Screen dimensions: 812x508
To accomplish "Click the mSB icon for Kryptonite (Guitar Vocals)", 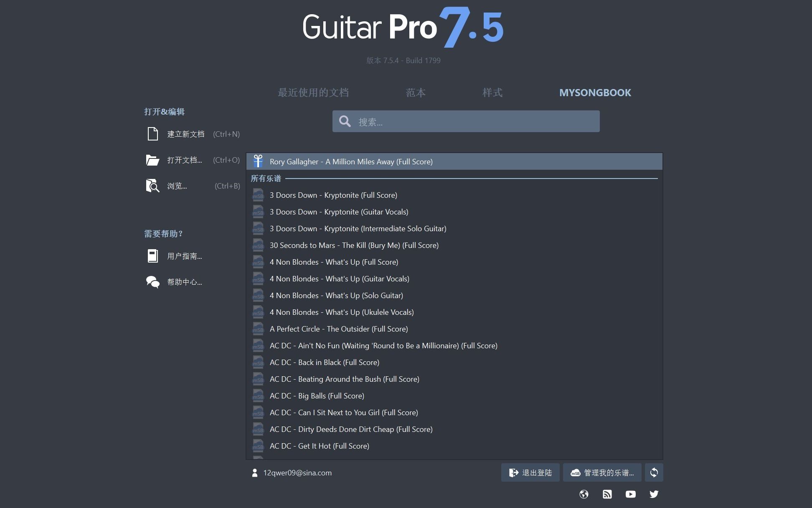I will (258, 212).
